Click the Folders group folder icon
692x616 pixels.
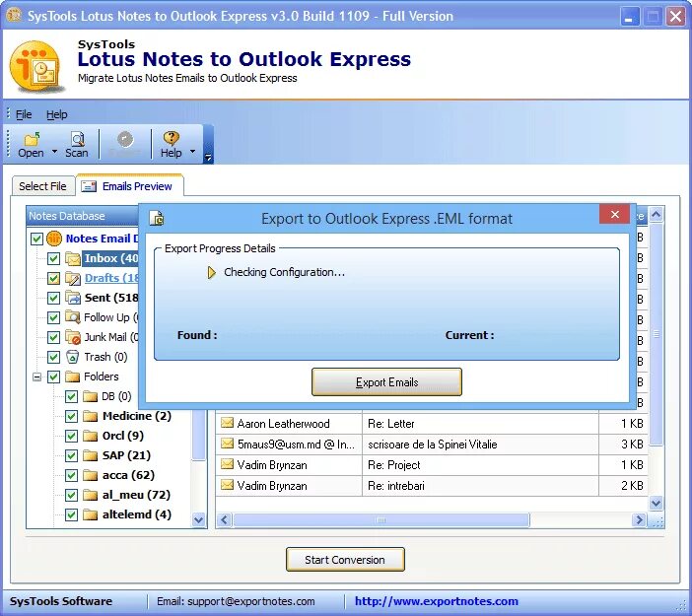(x=72, y=376)
